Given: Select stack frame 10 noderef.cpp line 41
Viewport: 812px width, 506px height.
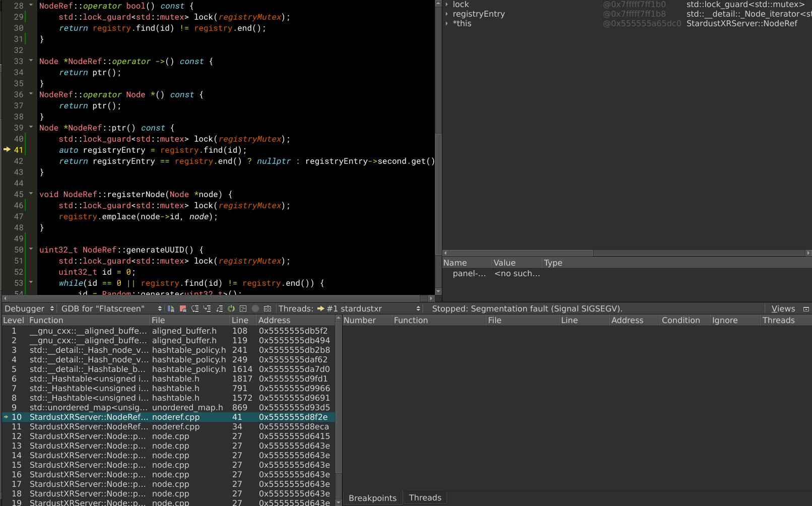Looking at the screenshot, I should tap(168, 417).
